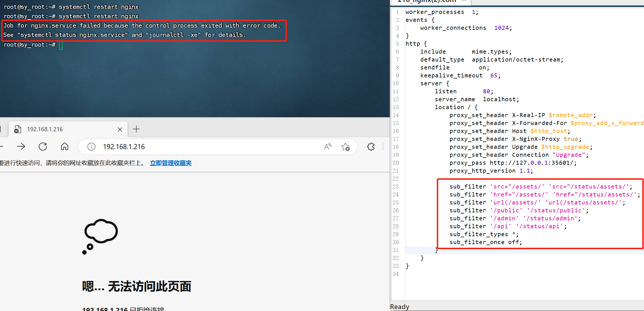This screenshot has height=311, width=644.
Task: Go to browser home page
Action: click(x=65, y=147)
